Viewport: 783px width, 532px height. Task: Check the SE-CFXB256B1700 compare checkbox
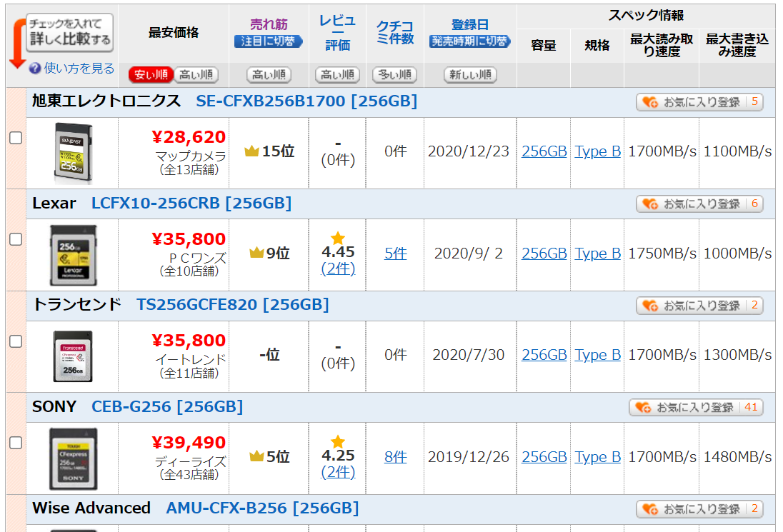16,138
